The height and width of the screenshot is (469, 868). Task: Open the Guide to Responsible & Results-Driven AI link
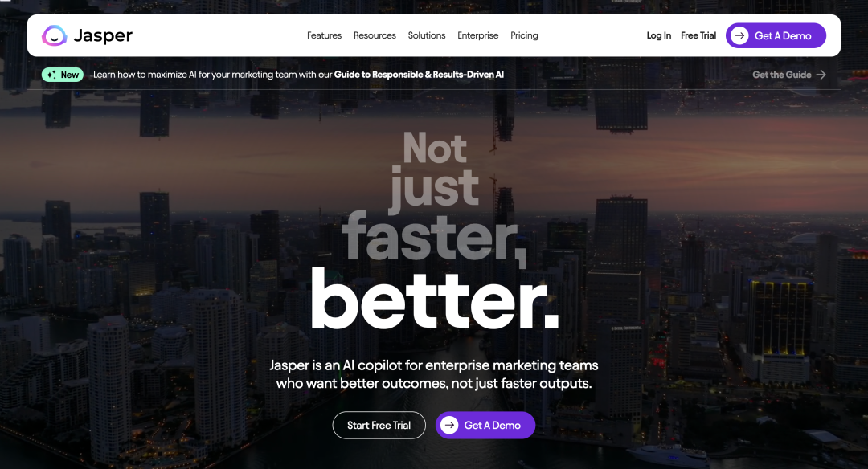click(419, 75)
